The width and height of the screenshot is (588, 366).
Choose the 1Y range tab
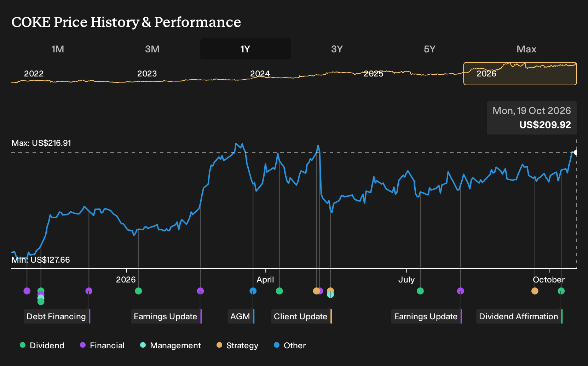pyautogui.click(x=246, y=49)
